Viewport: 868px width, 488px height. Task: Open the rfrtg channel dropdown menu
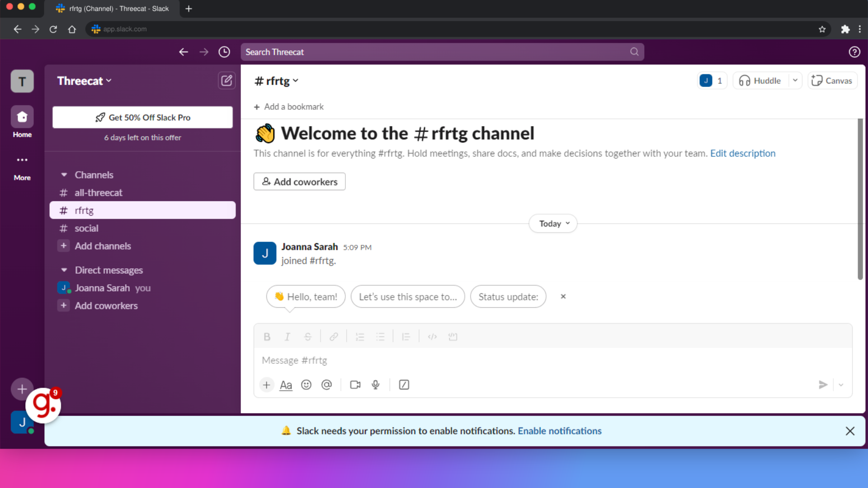pyautogui.click(x=296, y=80)
